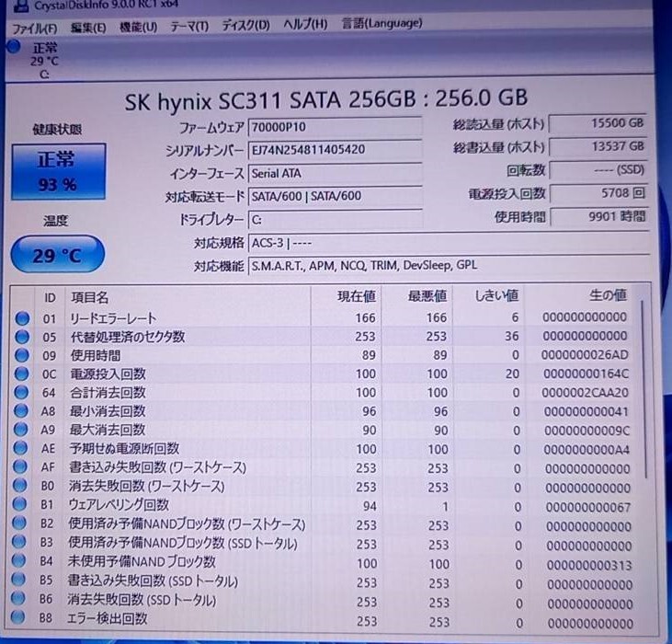This screenshot has height=644, width=672.
Task: Click the blue status icon for row B0
Action: point(19,486)
